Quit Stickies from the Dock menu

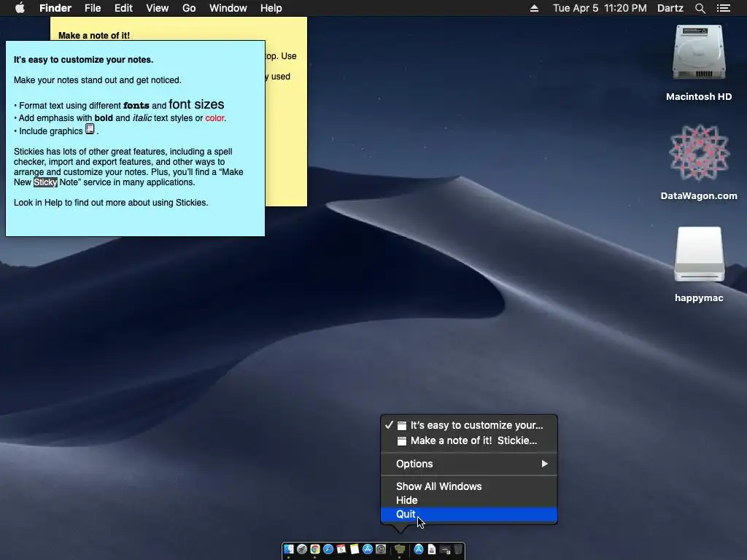(x=469, y=514)
